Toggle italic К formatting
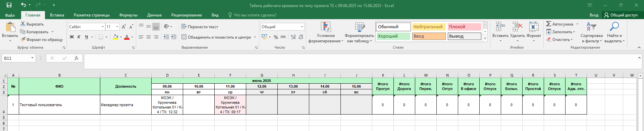The image size is (644, 131). tap(79, 37)
